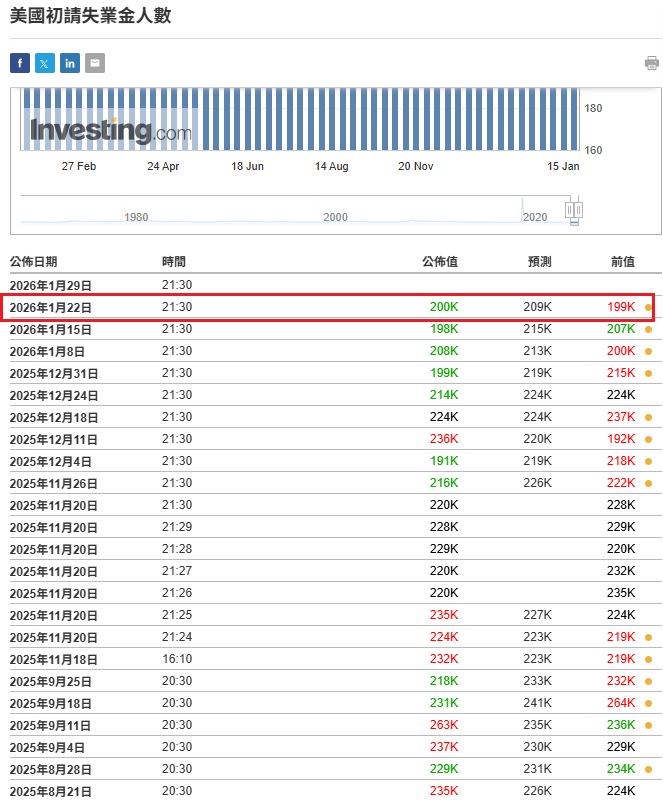This screenshot has height=805, width=663.
Task: Click the orange revision dot on 2026年1月22日 row
Action: pyautogui.click(x=648, y=307)
